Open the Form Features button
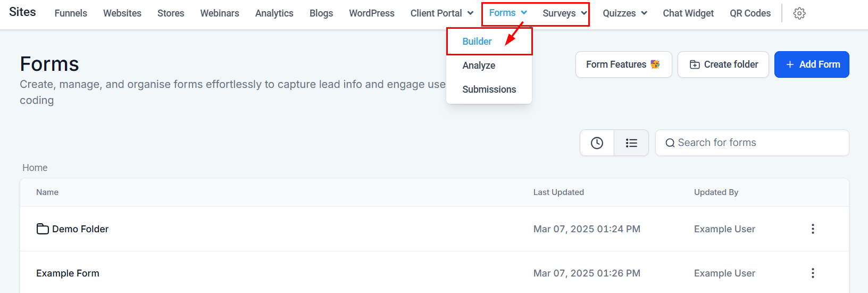This screenshot has width=868, height=293. tap(623, 64)
